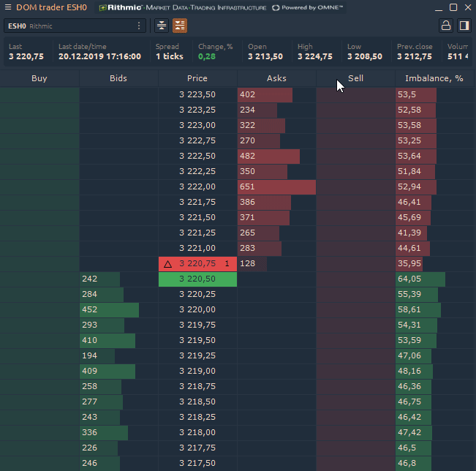Click price 3 219,25 in Price column
This screenshot has width=476, height=471.
click(197, 355)
